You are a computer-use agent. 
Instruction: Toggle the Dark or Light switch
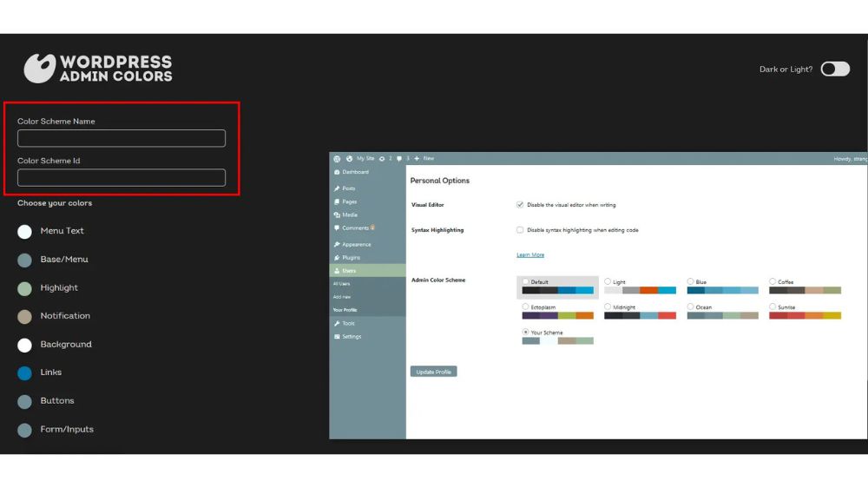(835, 69)
